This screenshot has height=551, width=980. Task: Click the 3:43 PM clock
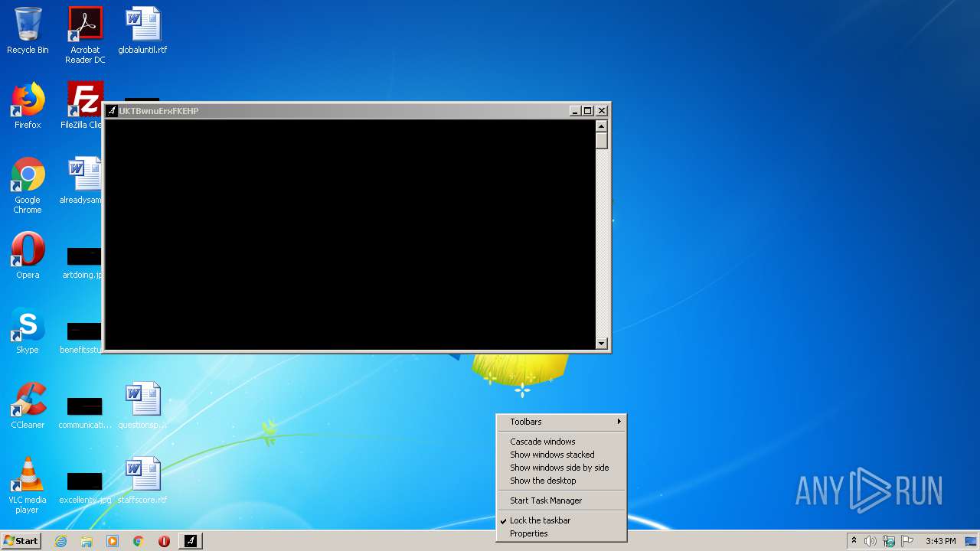pyautogui.click(x=940, y=541)
